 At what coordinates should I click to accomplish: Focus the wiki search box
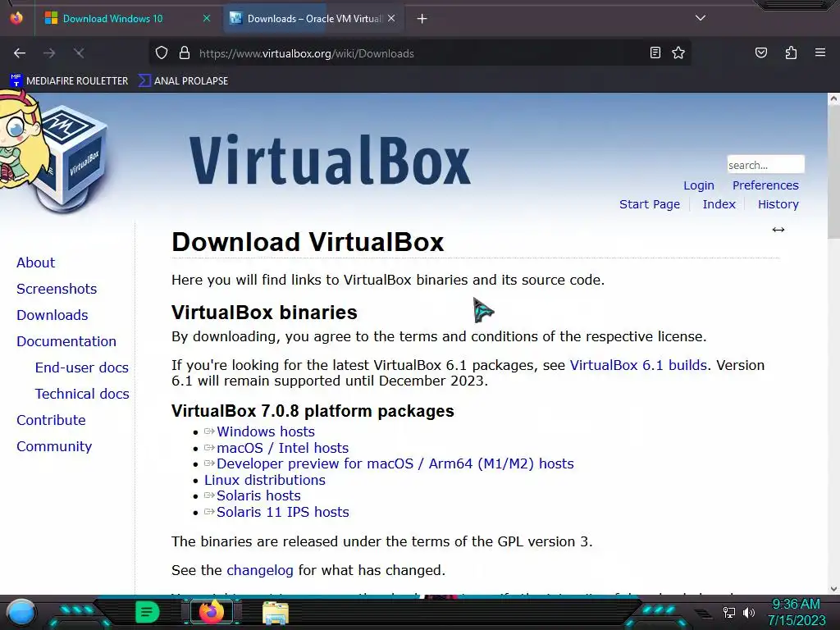click(x=765, y=164)
